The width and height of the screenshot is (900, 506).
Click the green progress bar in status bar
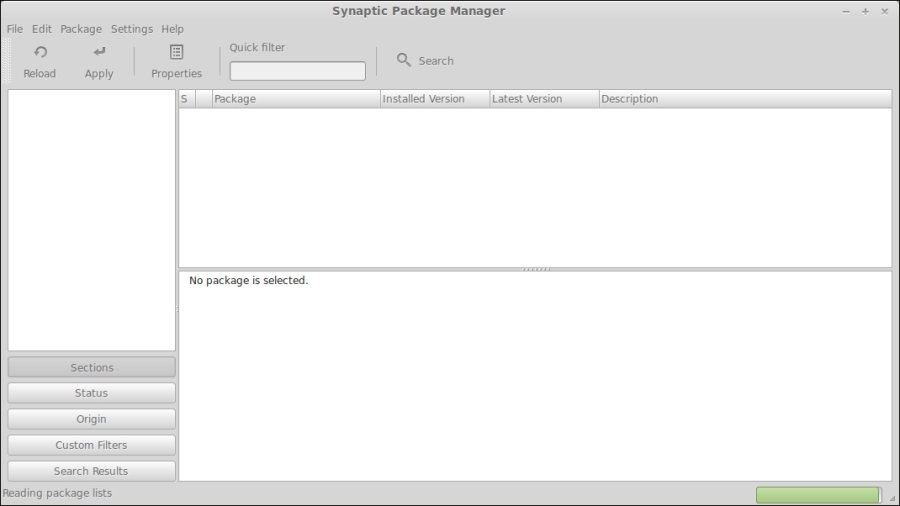(818, 495)
